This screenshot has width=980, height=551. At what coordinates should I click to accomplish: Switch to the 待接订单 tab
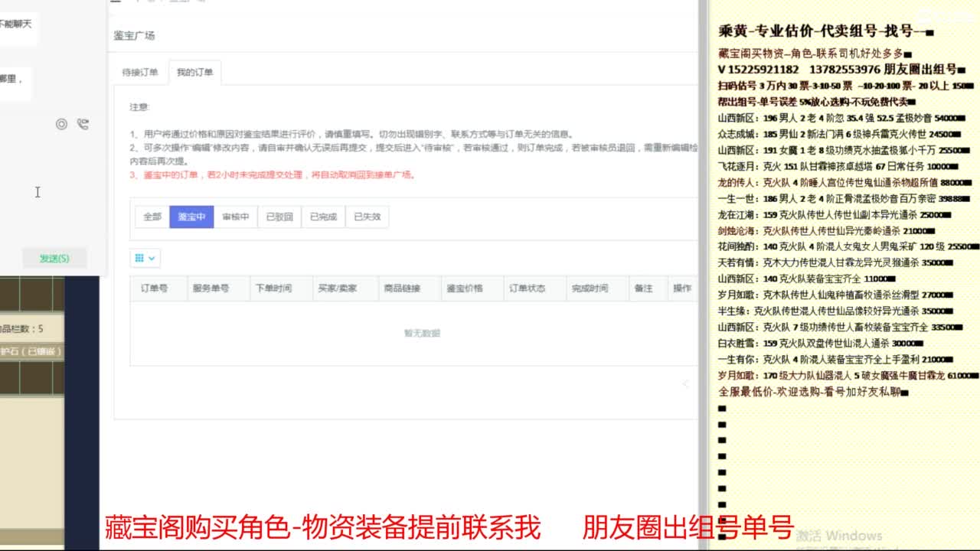(140, 72)
